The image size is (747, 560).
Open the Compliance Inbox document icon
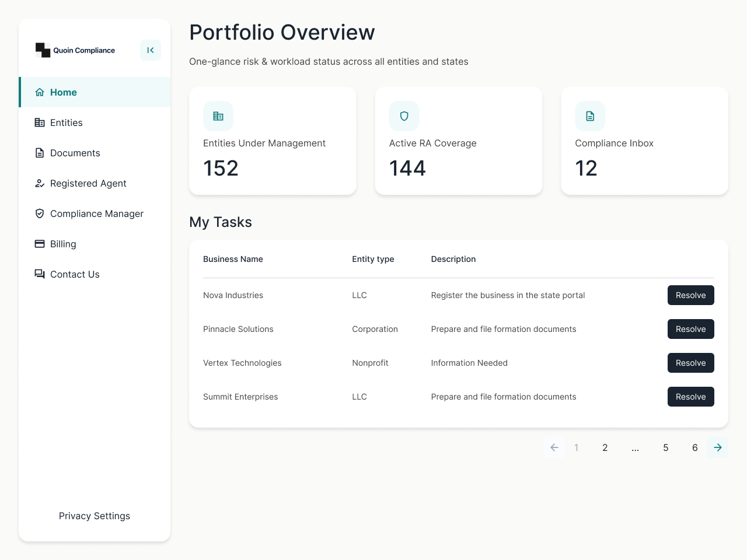589,116
